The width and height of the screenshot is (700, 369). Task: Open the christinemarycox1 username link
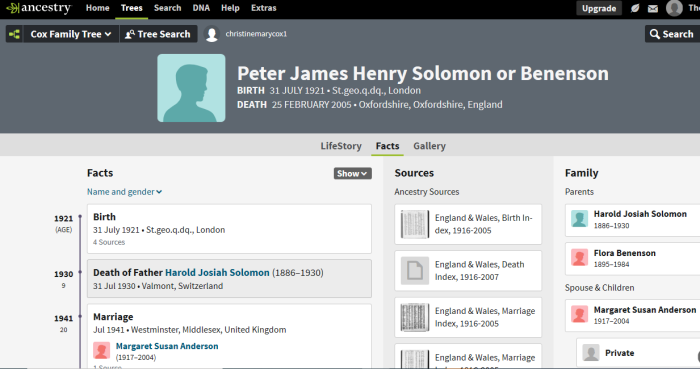[256, 34]
